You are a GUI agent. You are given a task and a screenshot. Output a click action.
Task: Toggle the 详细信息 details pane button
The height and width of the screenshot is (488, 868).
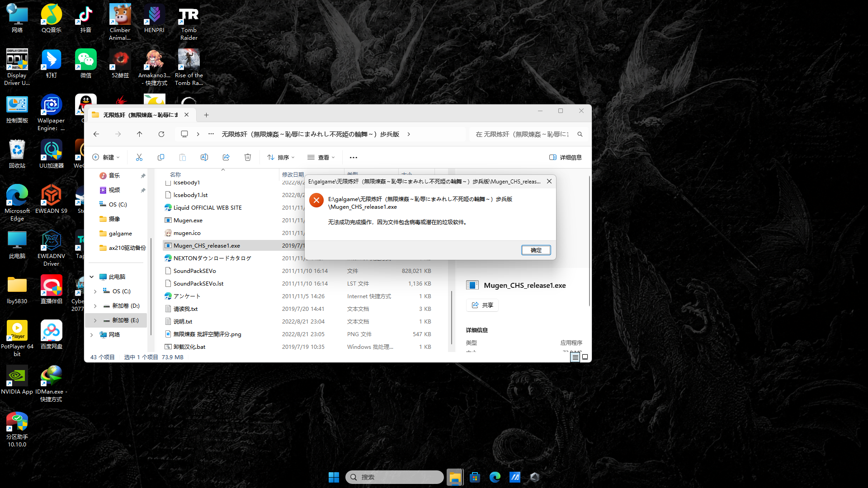[x=566, y=157]
